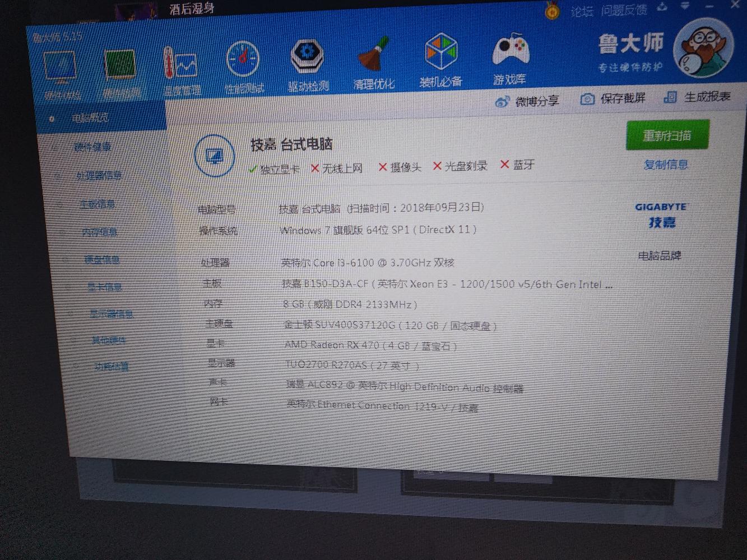The height and width of the screenshot is (560, 747).
Task: Click the 8 GB 威刚 DDR4 memory value
Action: 350,305
